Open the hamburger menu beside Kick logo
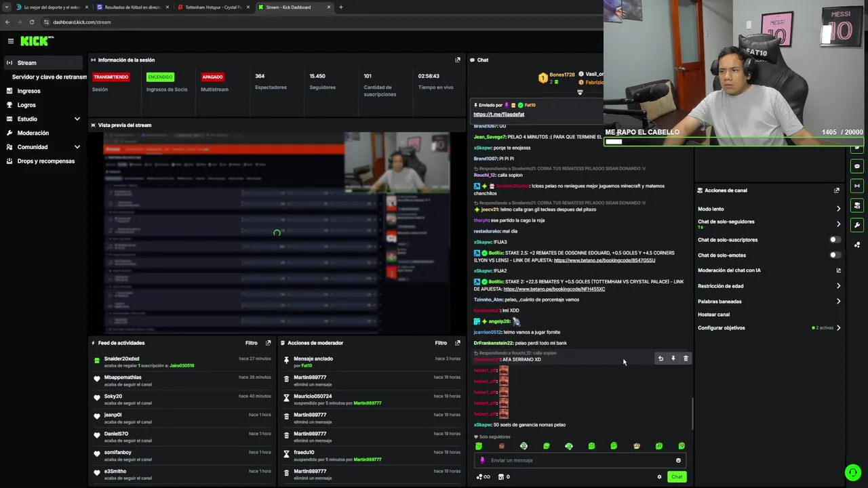868x488 pixels. 10,41
